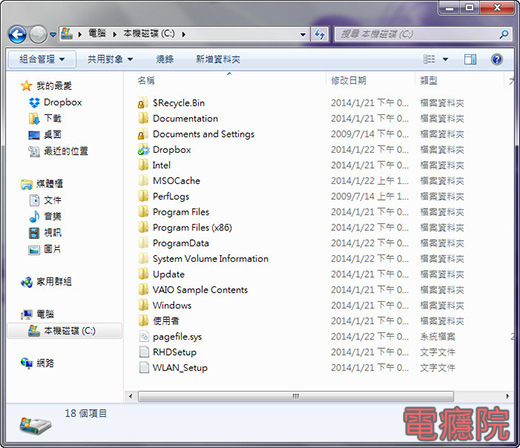
Task: Open the recent pages dropdown arrow
Action: point(53,34)
